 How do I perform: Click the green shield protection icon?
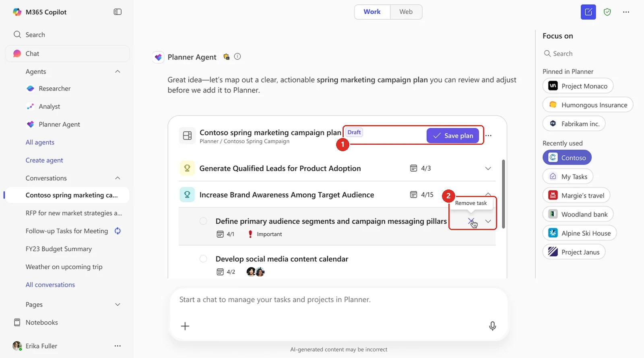(607, 12)
